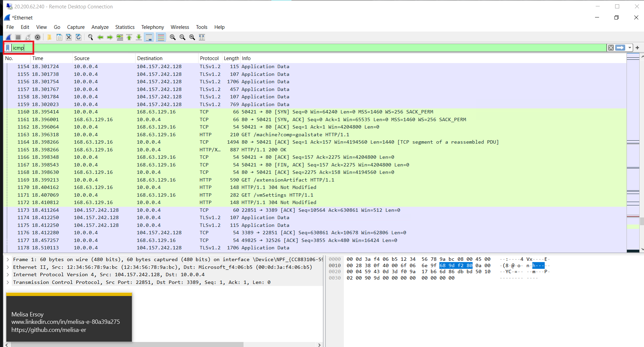
Task: Open the Tools menu
Action: tap(202, 27)
